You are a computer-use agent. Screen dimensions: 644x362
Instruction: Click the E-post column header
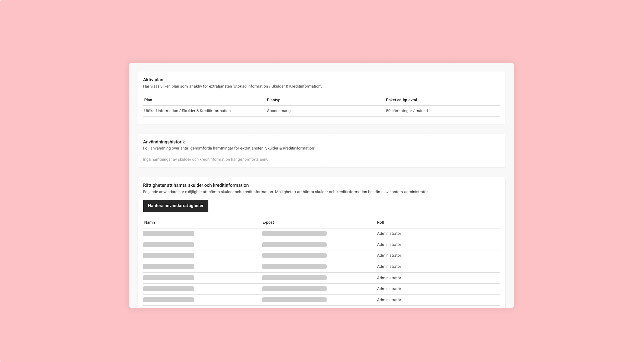(268, 222)
